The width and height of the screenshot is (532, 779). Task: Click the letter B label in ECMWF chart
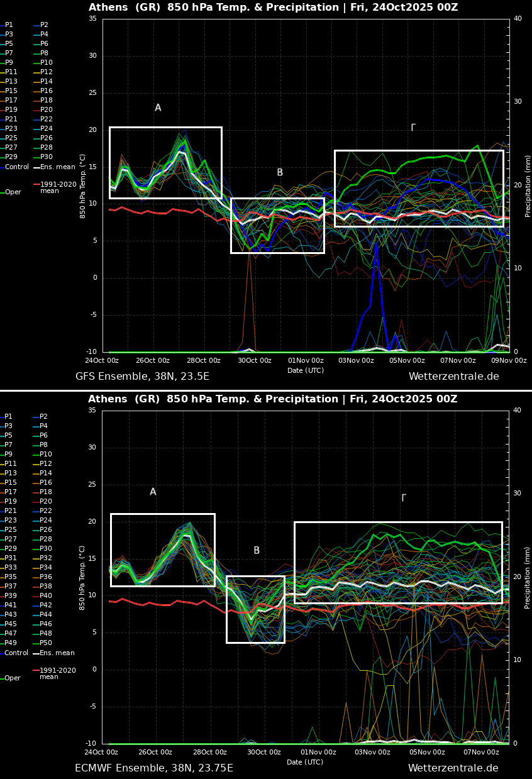click(257, 551)
